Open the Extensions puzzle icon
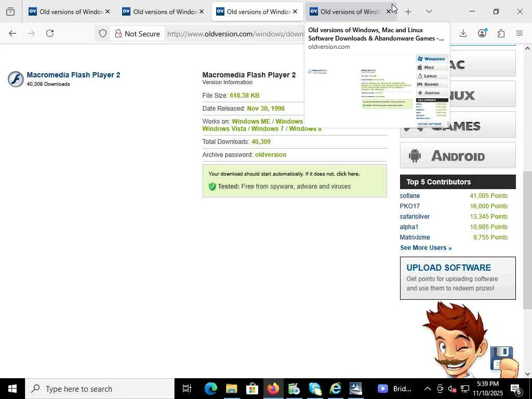Viewport: 532px width, 399px height. pyautogui.click(x=501, y=33)
